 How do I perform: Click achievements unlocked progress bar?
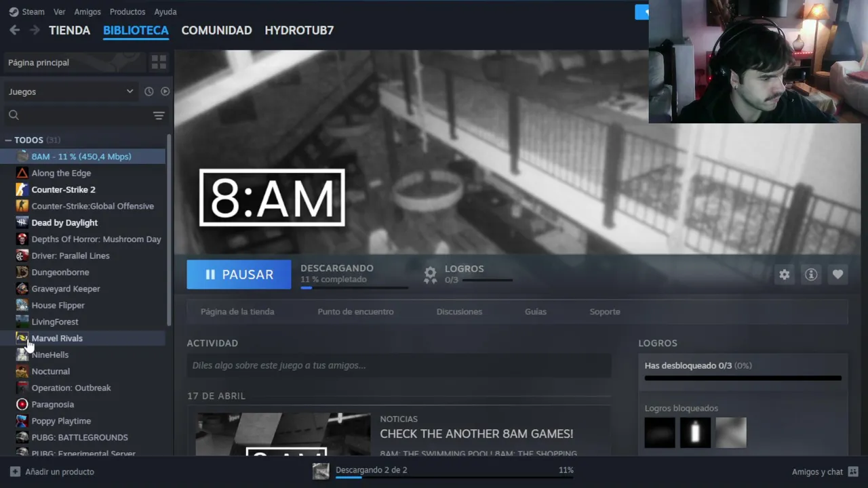coord(743,378)
